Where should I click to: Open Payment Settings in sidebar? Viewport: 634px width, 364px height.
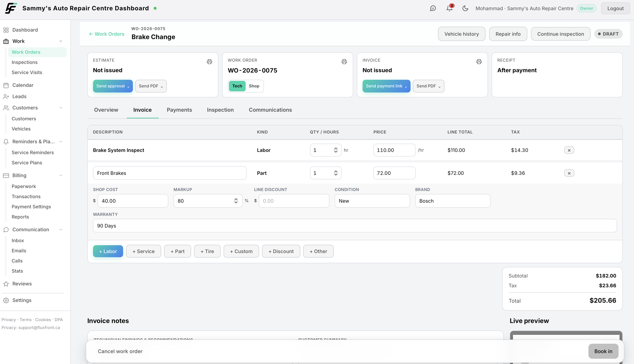pos(31,207)
